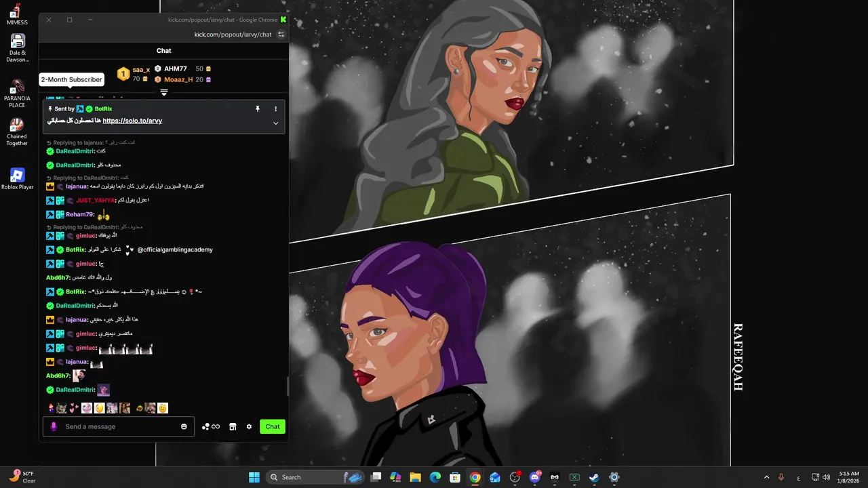The width and height of the screenshot is (868, 488).
Task: Expand the leaderboard using the handle below Moaaz_H
Action: [x=163, y=92]
